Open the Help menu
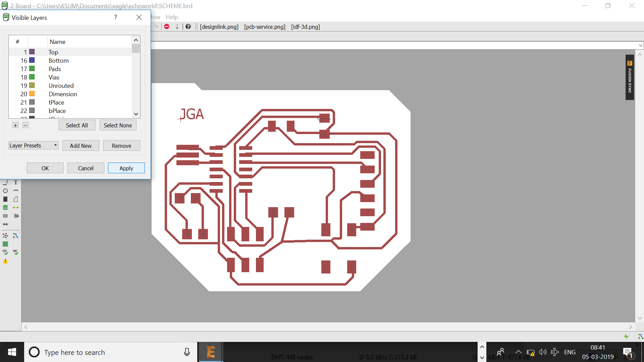 tap(172, 17)
